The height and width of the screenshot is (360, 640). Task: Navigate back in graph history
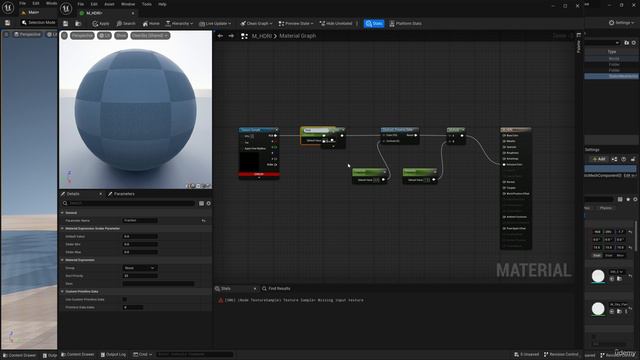point(220,36)
